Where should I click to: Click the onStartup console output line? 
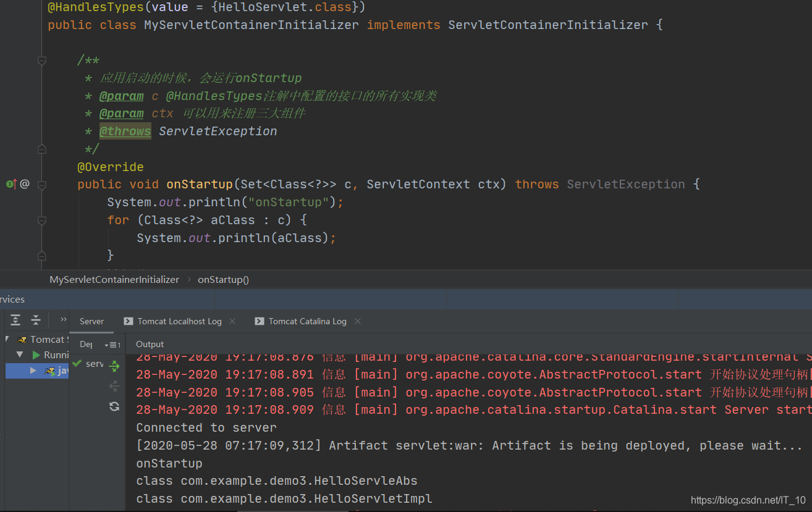169,463
